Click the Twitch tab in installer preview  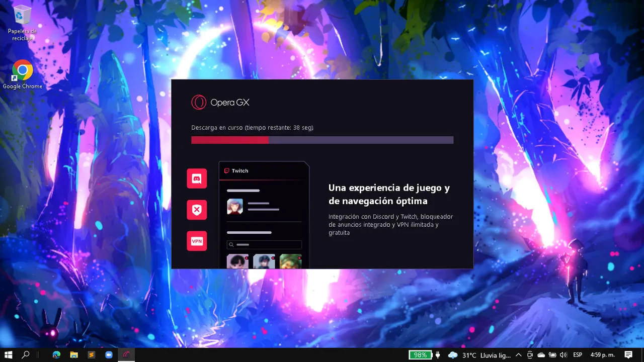pos(236,171)
